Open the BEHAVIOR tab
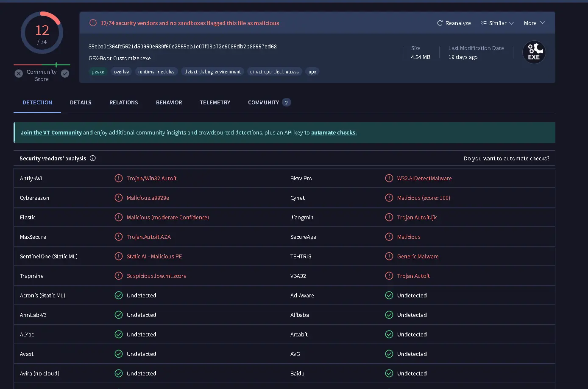This screenshot has width=588, height=389. coord(169,102)
